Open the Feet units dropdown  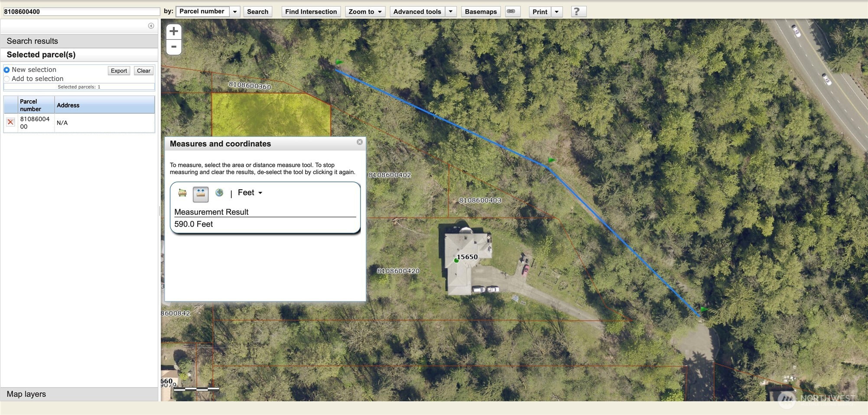(x=250, y=193)
